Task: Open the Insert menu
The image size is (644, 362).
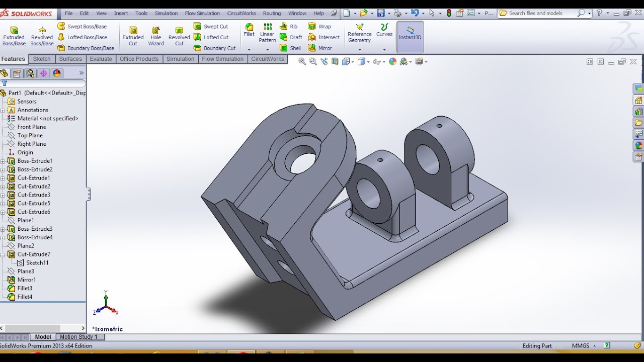Action: [121, 13]
